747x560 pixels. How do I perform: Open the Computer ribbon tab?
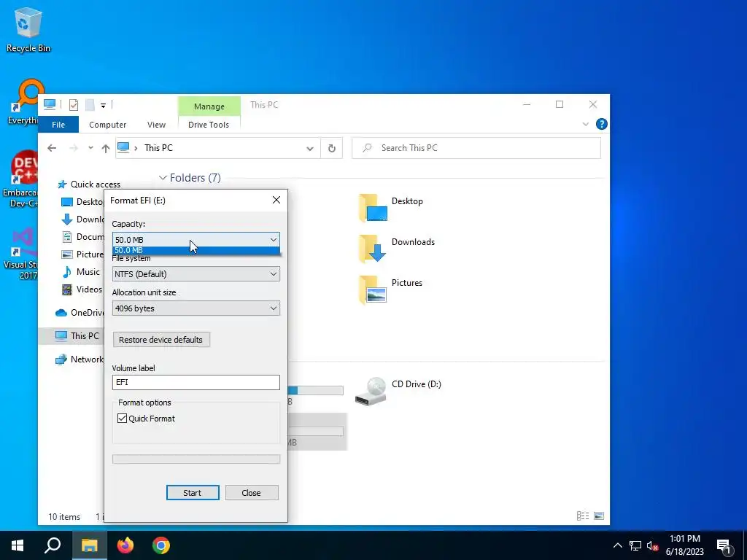pyautogui.click(x=108, y=125)
